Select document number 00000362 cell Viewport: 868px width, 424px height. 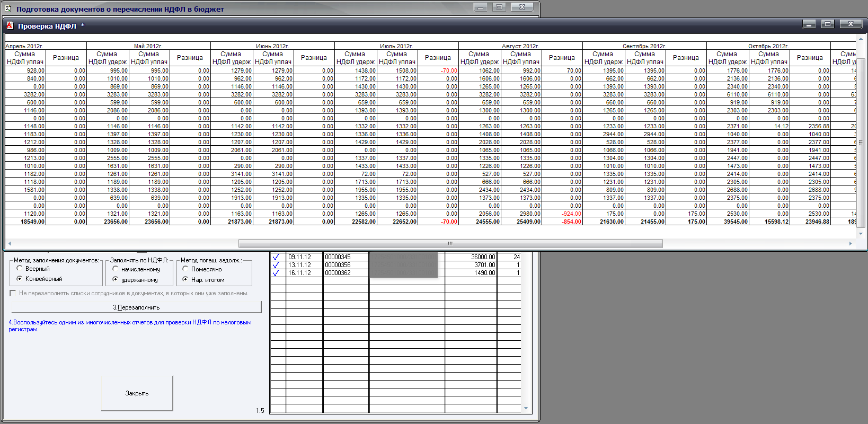(346, 273)
